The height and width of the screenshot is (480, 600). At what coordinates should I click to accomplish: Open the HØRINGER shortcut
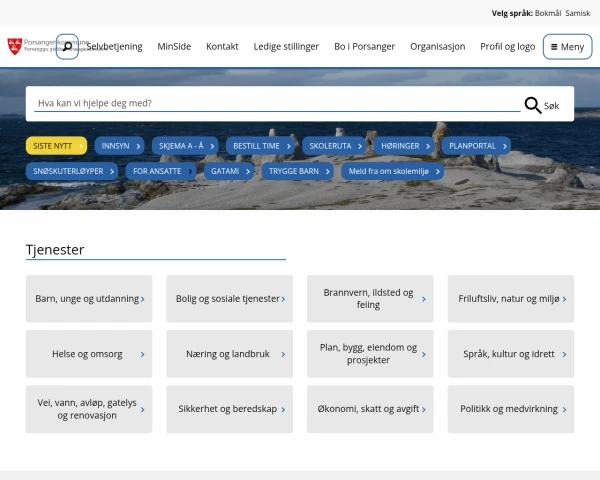click(404, 146)
